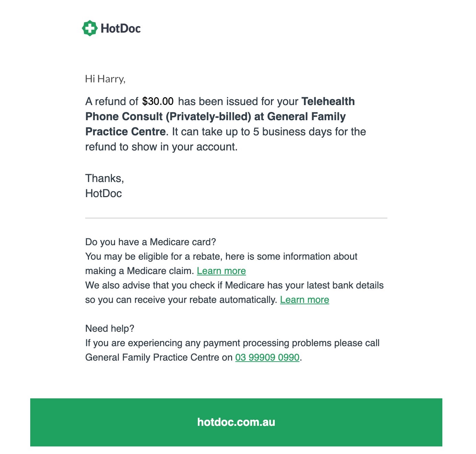Visit hotdoc.com.au in the green footer

click(x=236, y=422)
